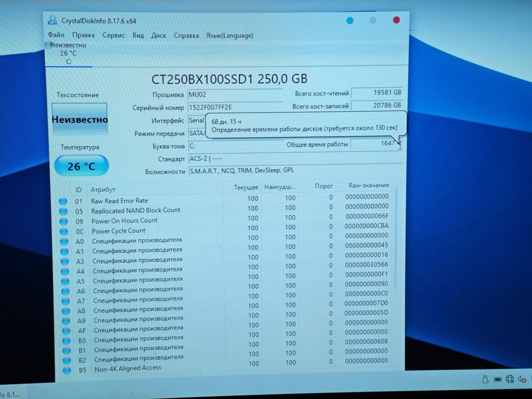532x399 pixels.
Task: Select the Power On Hours Count row
Action: pyautogui.click(x=224, y=219)
